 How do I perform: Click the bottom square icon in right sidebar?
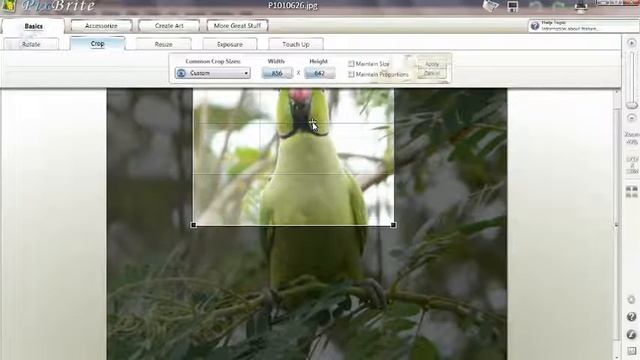tap(631, 351)
